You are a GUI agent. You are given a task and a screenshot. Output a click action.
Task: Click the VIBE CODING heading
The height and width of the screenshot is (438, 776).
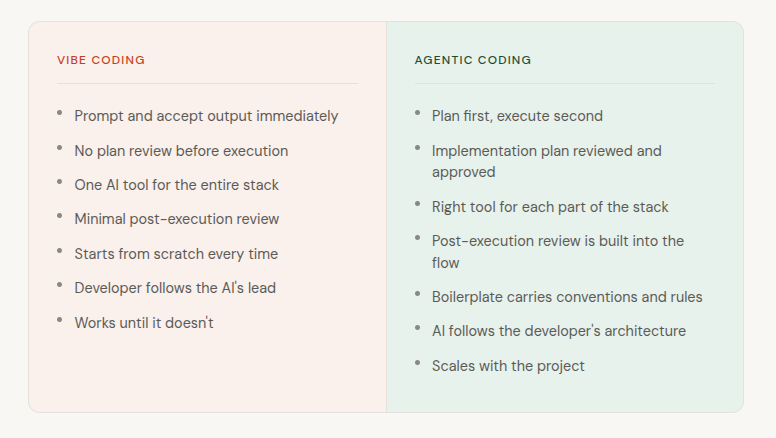(101, 60)
